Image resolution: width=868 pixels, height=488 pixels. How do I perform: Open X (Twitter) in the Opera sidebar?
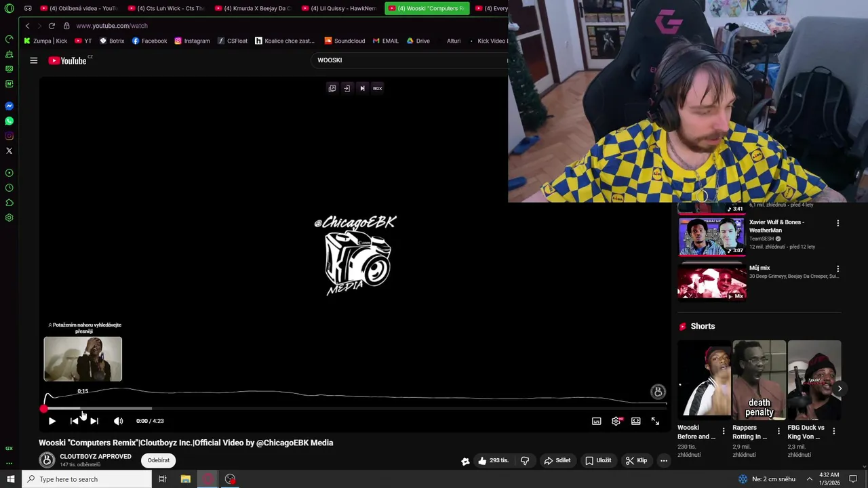click(9, 151)
